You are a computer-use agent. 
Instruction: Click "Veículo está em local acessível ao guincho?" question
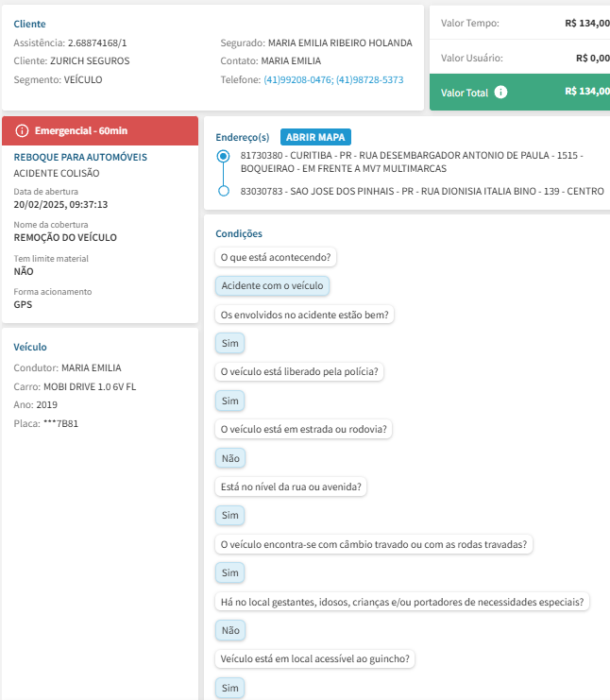[317, 659]
